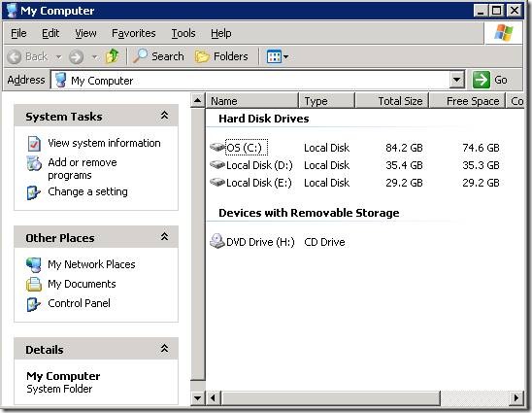This screenshot has height=413, width=532.
Task: Open the Tools menu
Action: [x=183, y=33]
